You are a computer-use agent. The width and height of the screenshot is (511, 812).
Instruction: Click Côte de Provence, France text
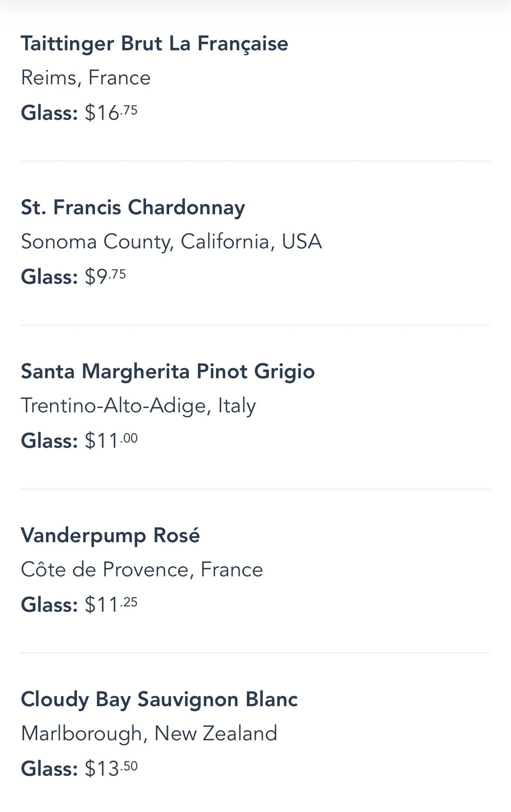pyautogui.click(x=142, y=569)
